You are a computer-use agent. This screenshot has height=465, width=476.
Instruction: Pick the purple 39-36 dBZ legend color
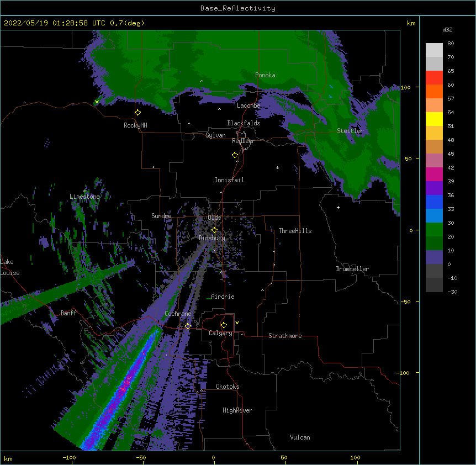pyautogui.click(x=434, y=188)
